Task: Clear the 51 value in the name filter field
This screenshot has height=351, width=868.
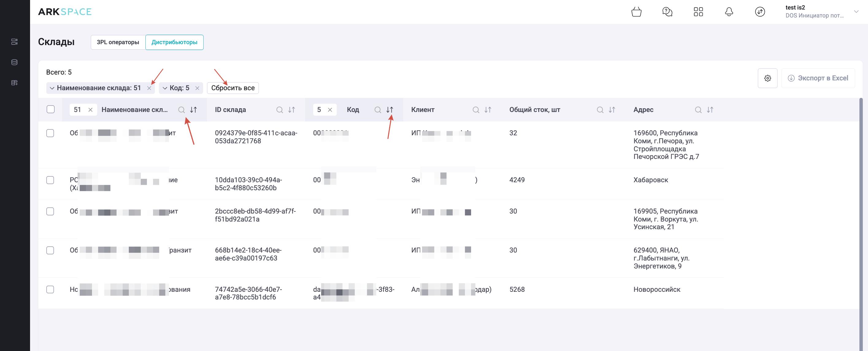Action: [x=90, y=110]
